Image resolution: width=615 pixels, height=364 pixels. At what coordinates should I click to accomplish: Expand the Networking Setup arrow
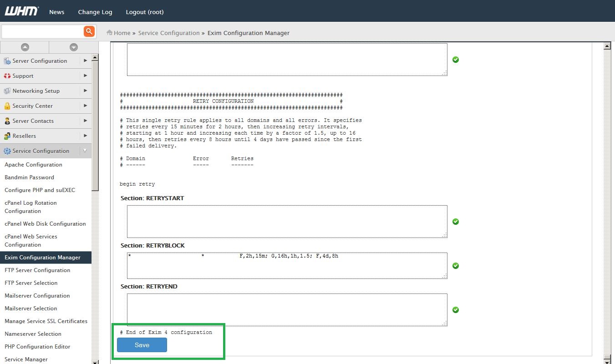(x=85, y=91)
